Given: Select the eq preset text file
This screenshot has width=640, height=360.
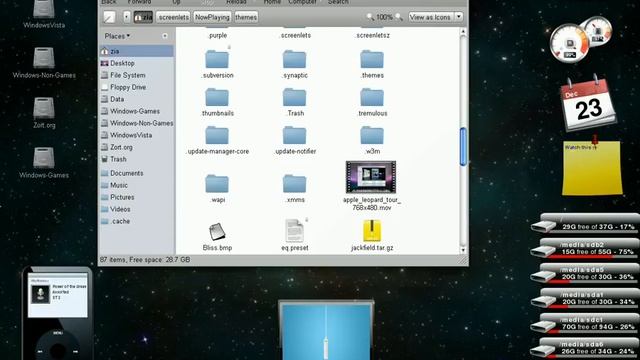Looking at the screenshot, I should [x=294, y=231].
